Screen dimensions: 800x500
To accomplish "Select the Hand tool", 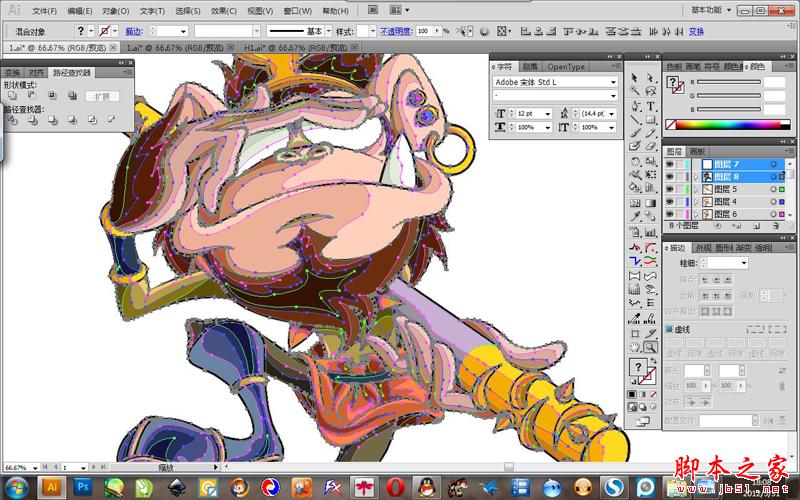I will point(635,347).
